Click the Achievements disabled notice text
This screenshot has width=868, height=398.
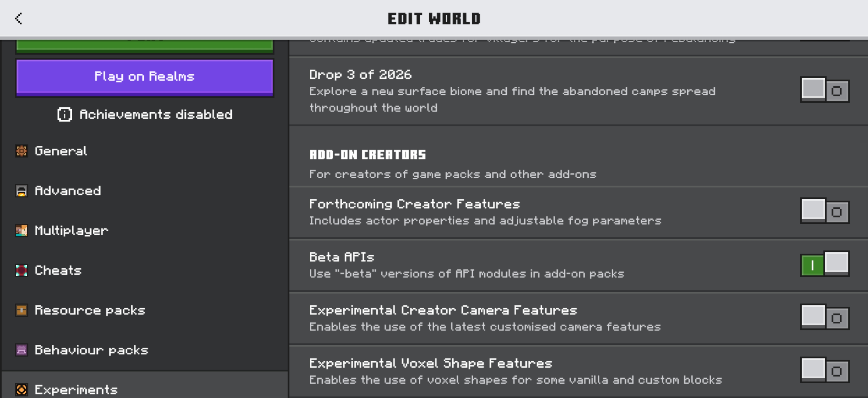(156, 115)
